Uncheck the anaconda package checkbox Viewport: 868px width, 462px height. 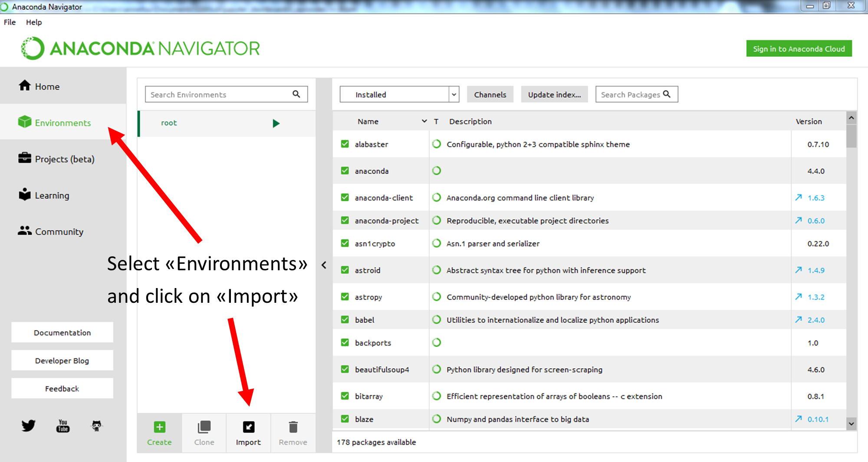[345, 171]
